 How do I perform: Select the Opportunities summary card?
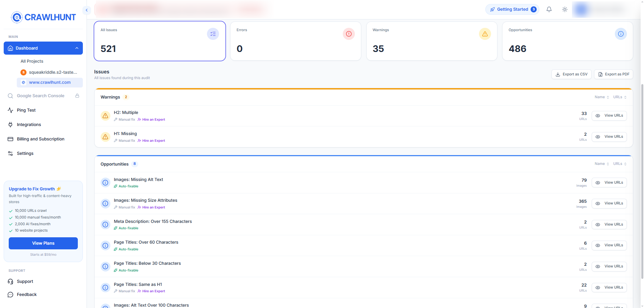pyautogui.click(x=568, y=41)
